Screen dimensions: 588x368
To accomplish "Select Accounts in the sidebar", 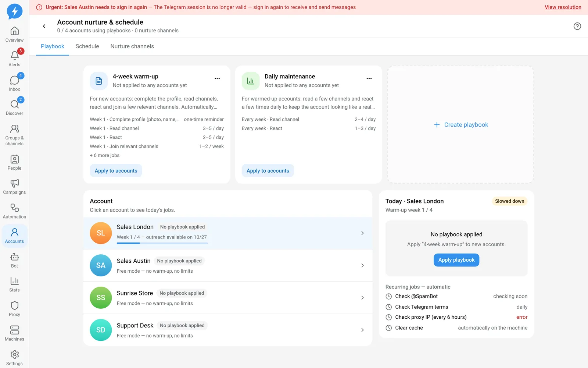I will (x=14, y=236).
